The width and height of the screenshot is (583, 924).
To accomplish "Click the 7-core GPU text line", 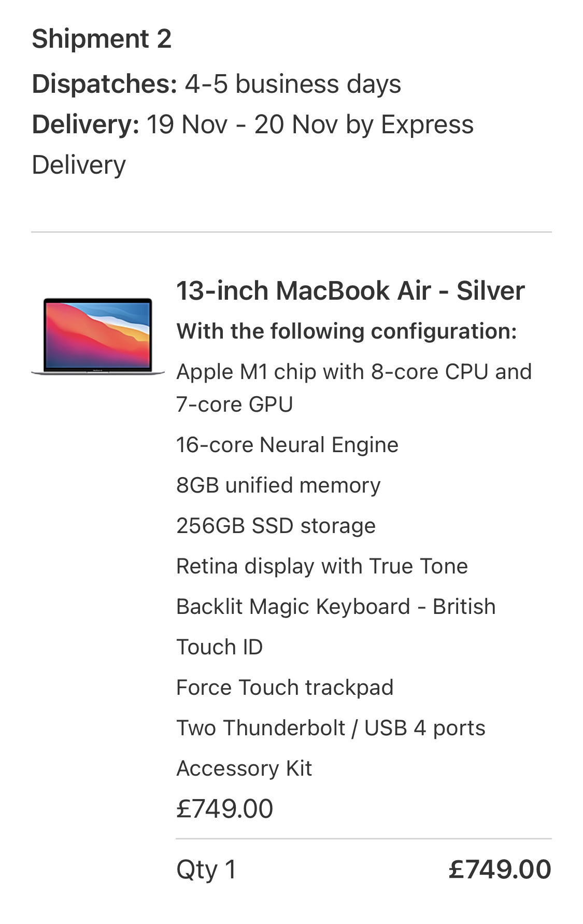I will tap(235, 404).
